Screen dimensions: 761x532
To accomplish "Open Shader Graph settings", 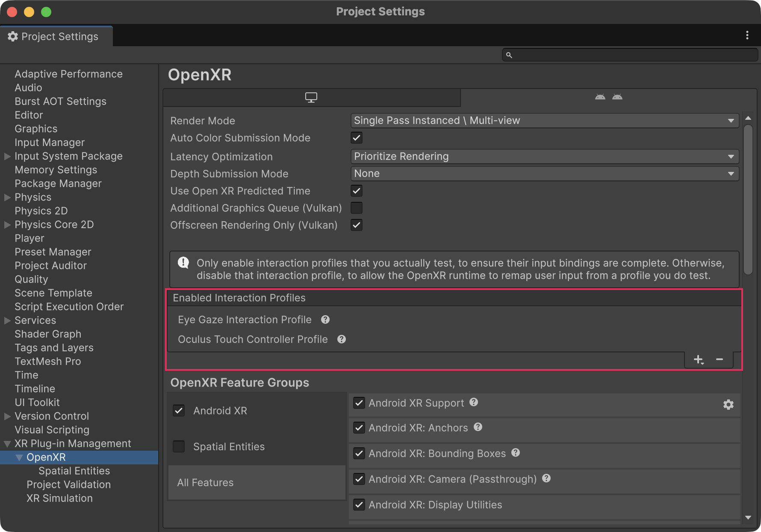I will 48,334.
